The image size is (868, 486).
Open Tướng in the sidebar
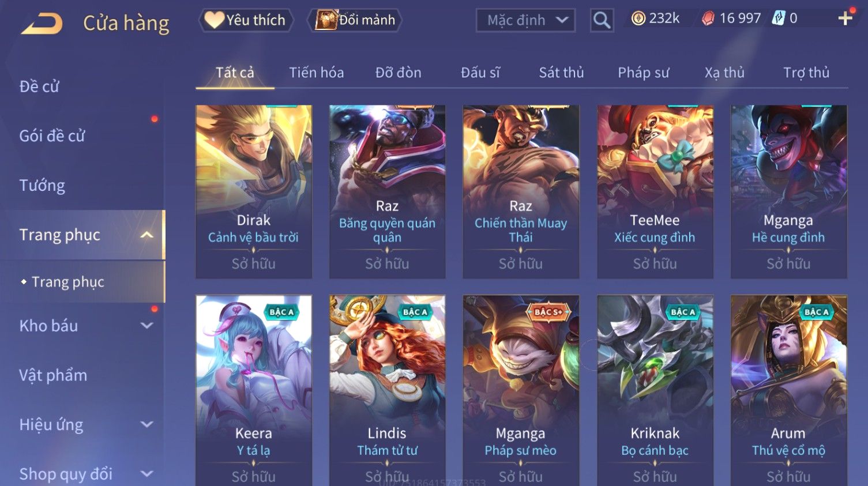coord(42,185)
